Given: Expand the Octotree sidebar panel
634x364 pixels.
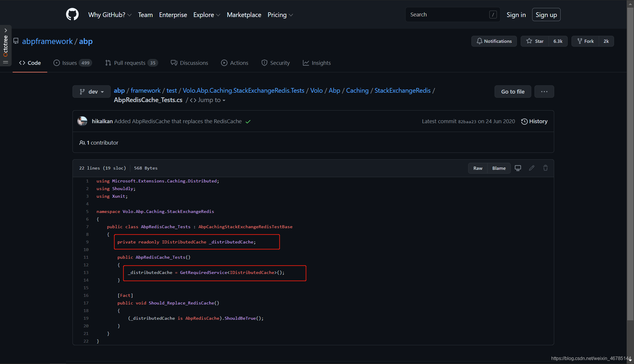Looking at the screenshot, I should 6,31.
